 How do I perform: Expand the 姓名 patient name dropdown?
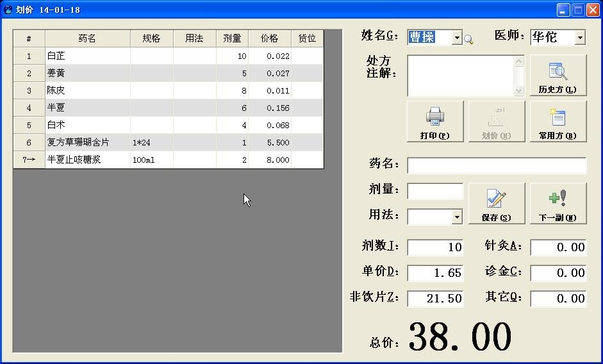click(457, 37)
